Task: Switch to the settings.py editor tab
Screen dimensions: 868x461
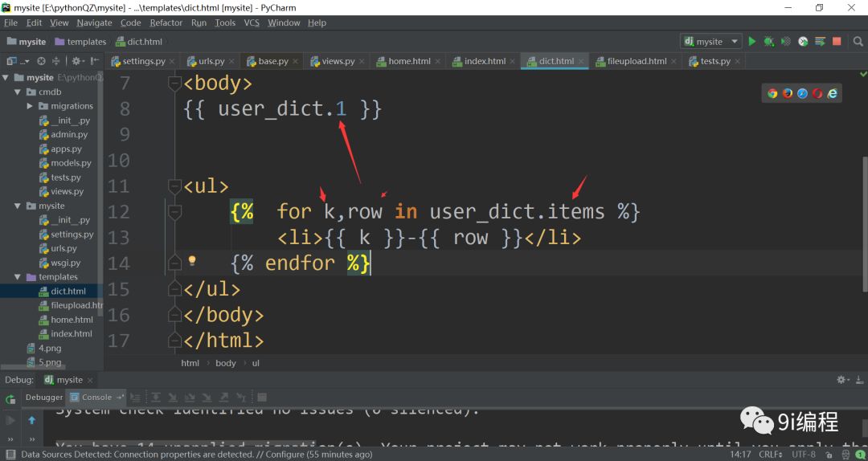Action: point(143,61)
